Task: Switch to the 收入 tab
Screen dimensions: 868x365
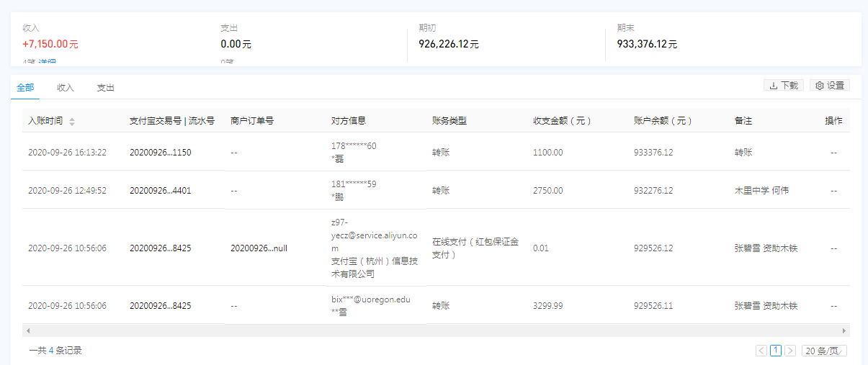Action: 66,88
